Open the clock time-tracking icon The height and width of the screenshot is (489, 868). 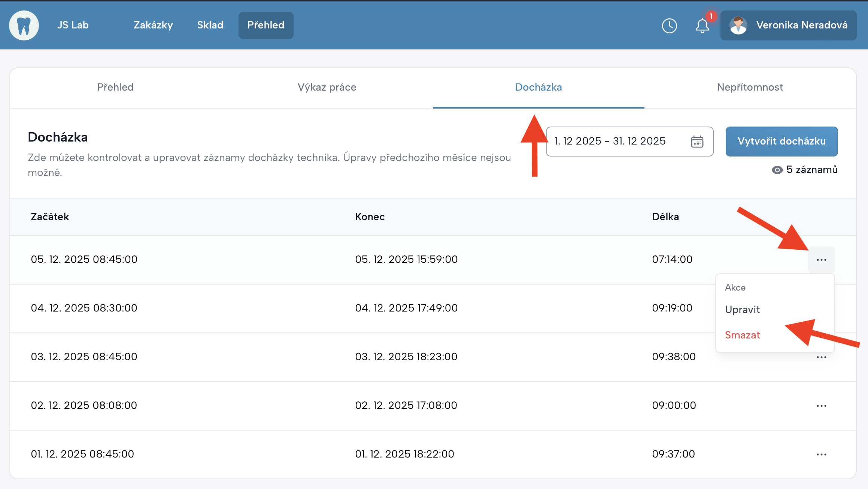pyautogui.click(x=669, y=25)
